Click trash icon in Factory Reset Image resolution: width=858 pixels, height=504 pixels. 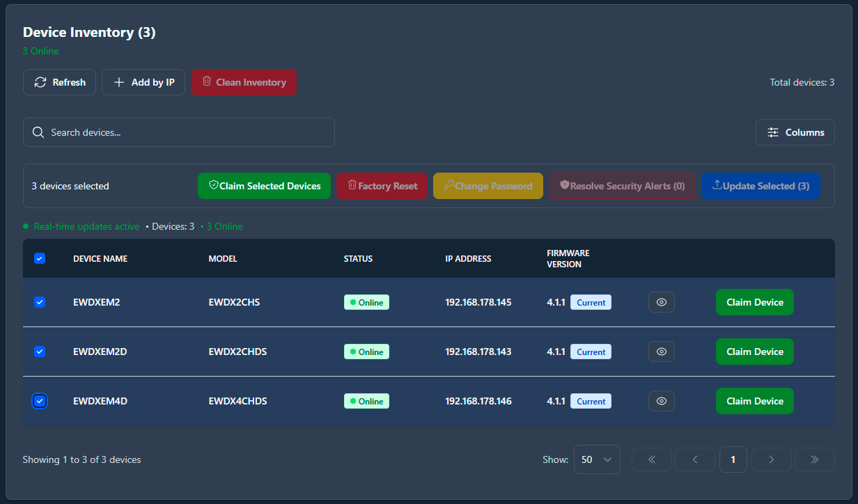click(x=352, y=185)
